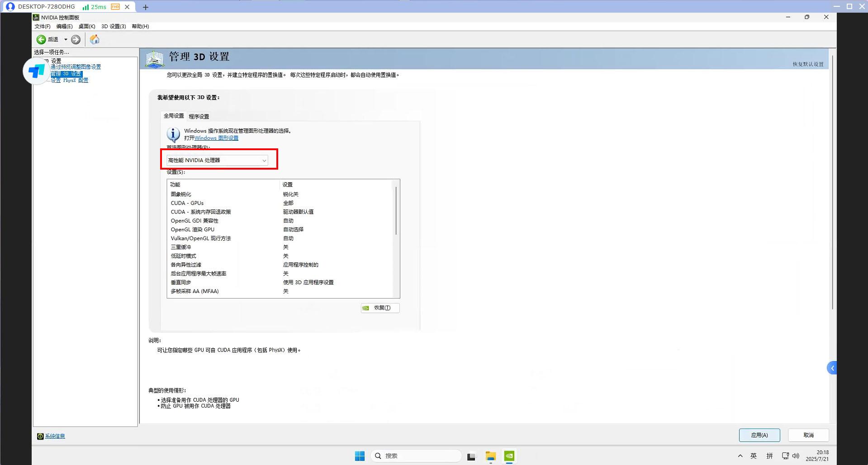Click the 25ms latency signal indicator

95,7
